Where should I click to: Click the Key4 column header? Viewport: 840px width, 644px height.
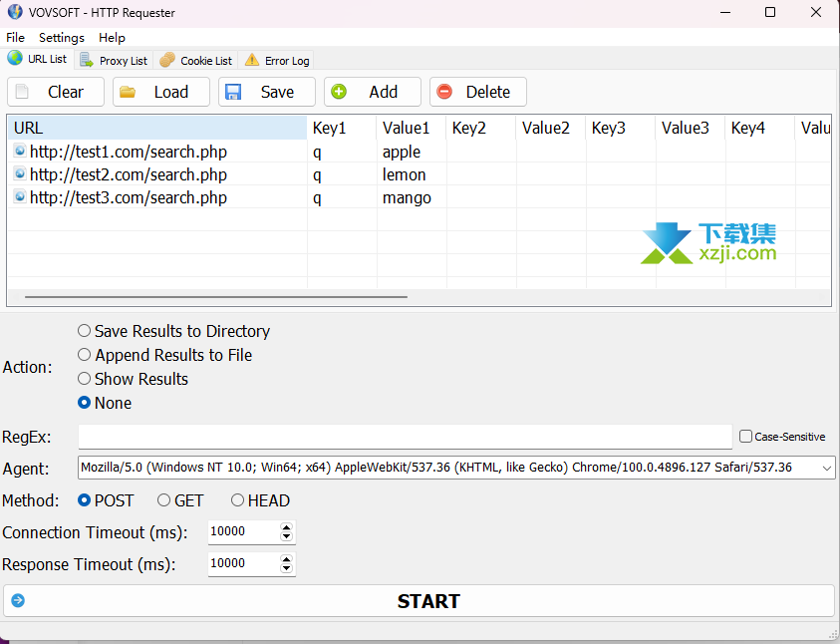(x=759, y=128)
